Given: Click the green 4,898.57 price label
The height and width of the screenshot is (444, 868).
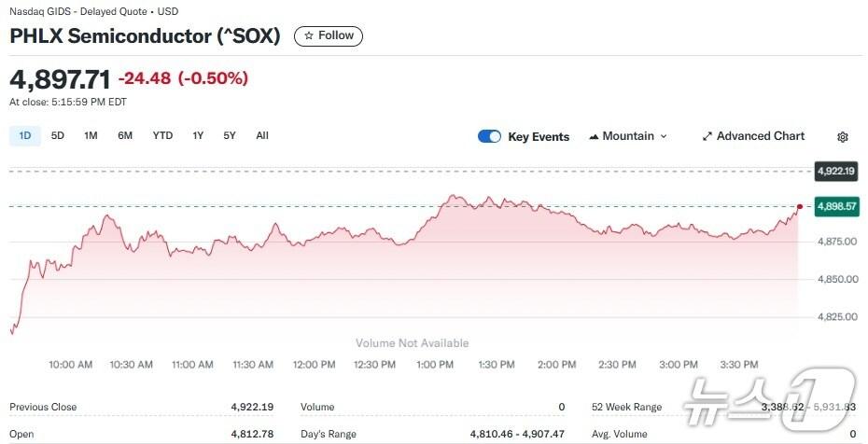Looking at the screenshot, I should click(x=836, y=206).
